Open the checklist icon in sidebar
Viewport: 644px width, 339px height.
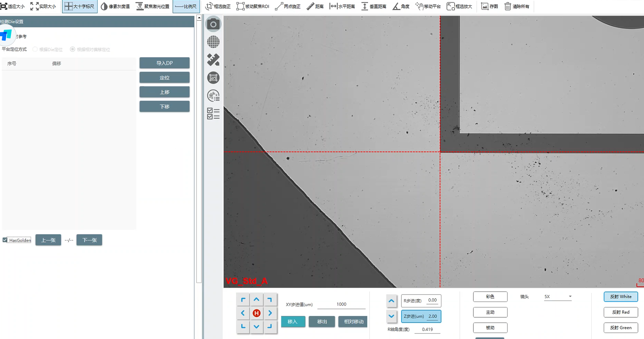tap(213, 114)
